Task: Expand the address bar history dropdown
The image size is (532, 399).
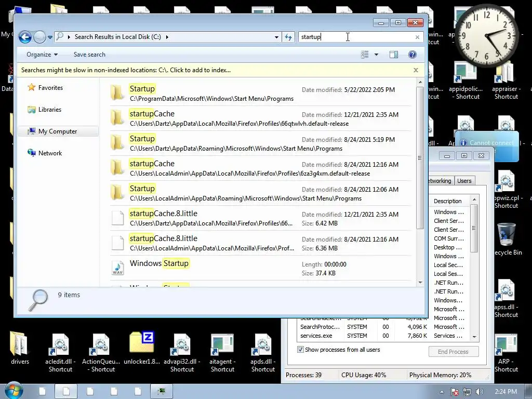Action: 276,37
